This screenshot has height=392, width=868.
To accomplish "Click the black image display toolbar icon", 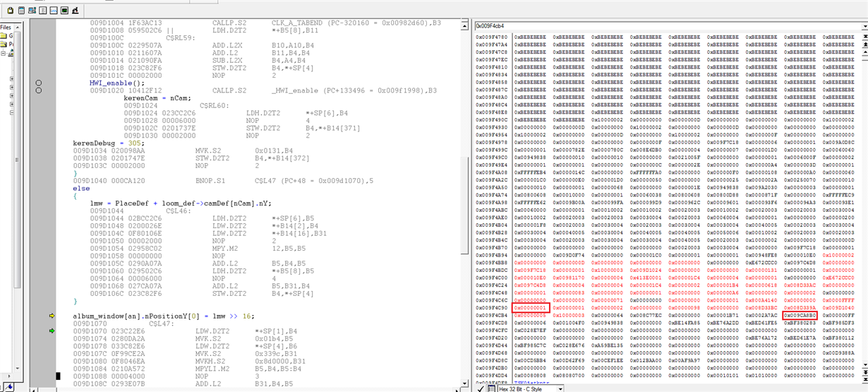I will (64, 11).
